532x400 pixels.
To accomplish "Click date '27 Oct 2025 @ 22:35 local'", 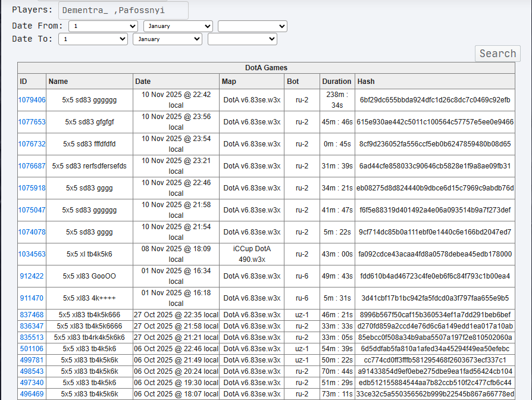I will coord(176,315).
